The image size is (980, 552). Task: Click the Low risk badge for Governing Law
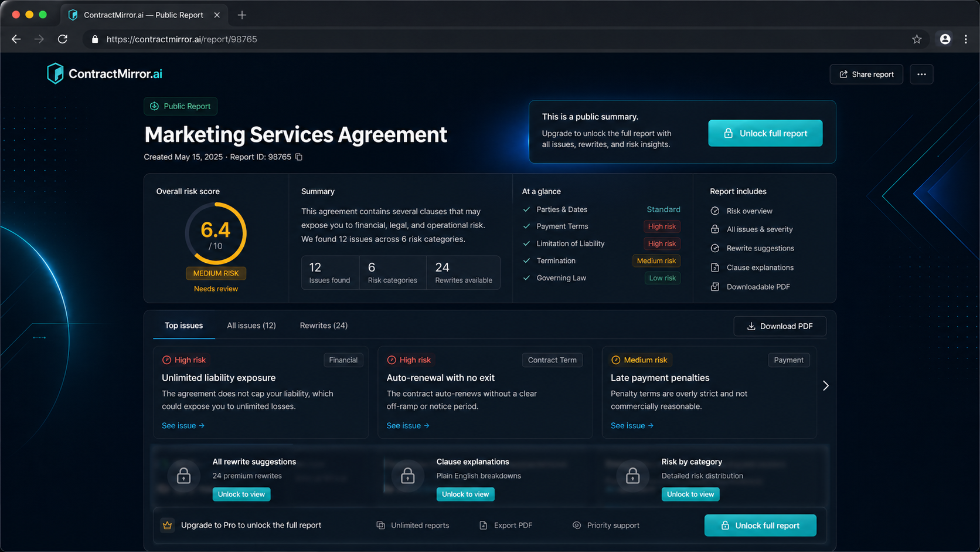coord(662,278)
